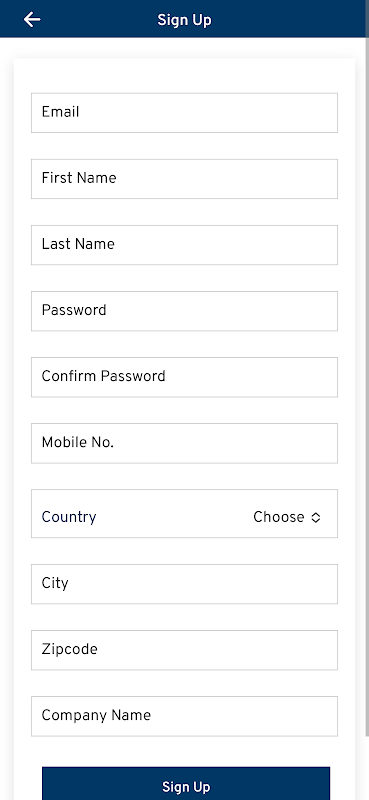Click the Country label text
The width and height of the screenshot is (369, 800).
69,517
